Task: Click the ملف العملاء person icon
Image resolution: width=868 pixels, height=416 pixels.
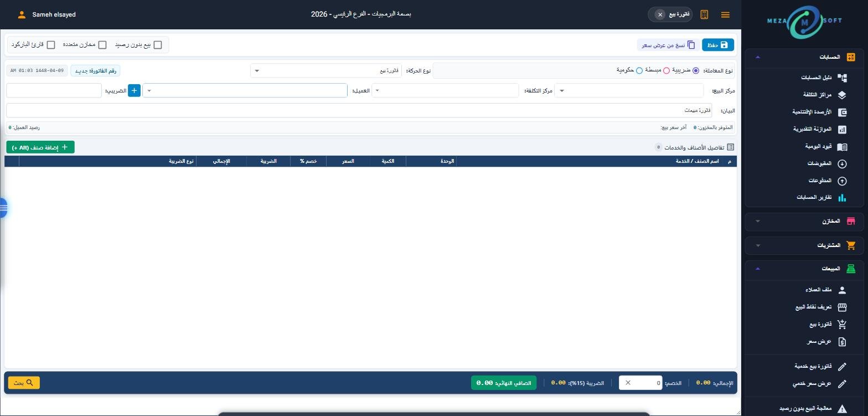Action: pyautogui.click(x=842, y=290)
